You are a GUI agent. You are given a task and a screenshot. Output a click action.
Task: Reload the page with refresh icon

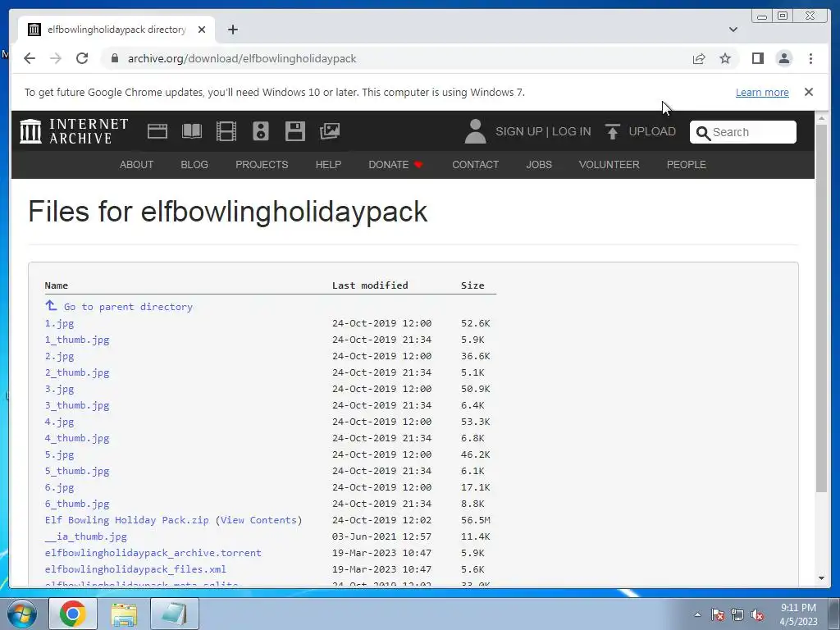pos(82,58)
